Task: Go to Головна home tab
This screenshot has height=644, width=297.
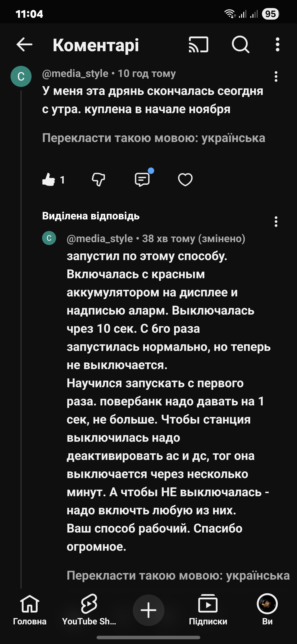Action: tap(30, 610)
